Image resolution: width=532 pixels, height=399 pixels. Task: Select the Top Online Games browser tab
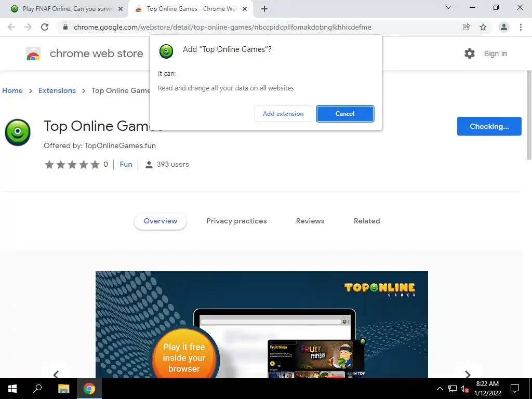coord(190,9)
